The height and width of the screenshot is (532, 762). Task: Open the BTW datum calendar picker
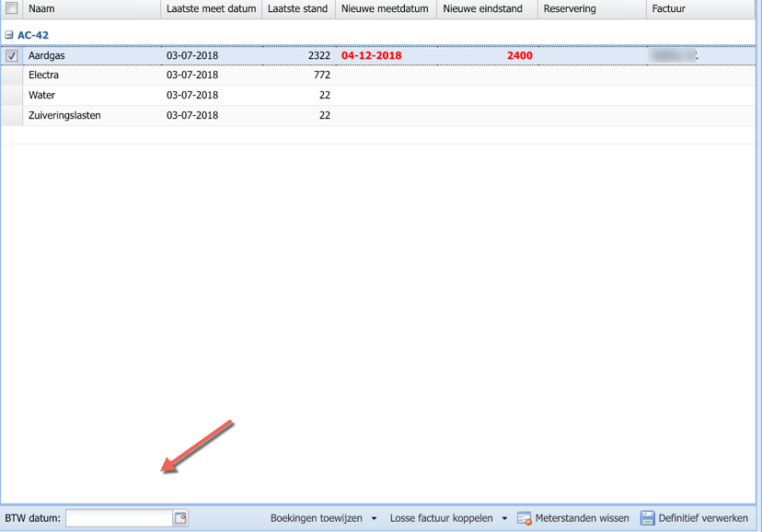pyautogui.click(x=180, y=518)
